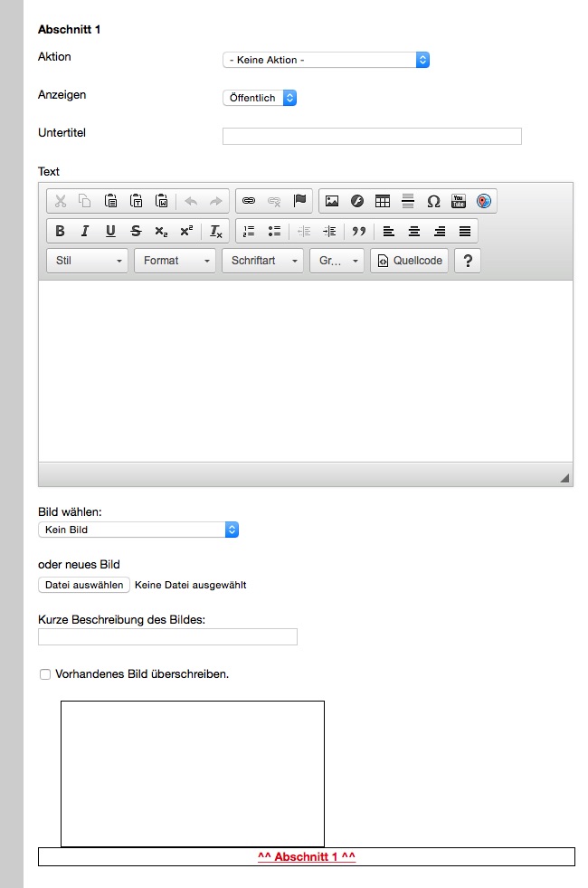Insert a table into the text
This screenshot has width=588, height=888.
pyautogui.click(x=383, y=201)
